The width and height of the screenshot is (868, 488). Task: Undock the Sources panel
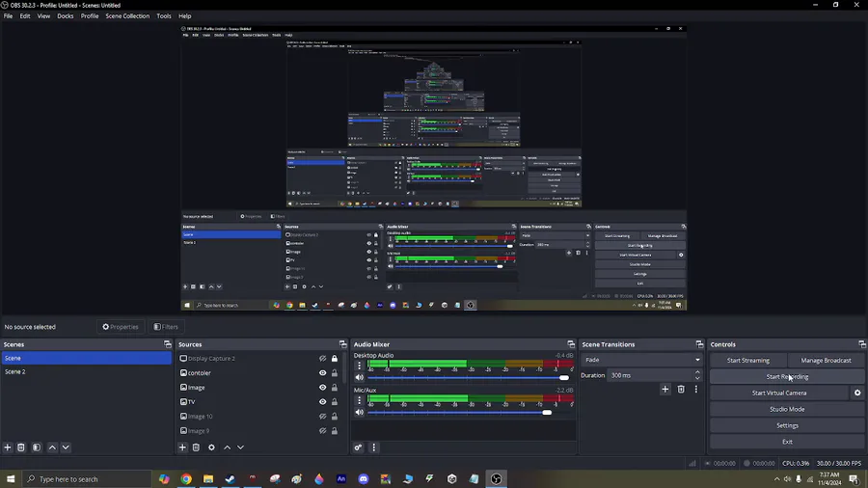pyautogui.click(x=342, y=344)
